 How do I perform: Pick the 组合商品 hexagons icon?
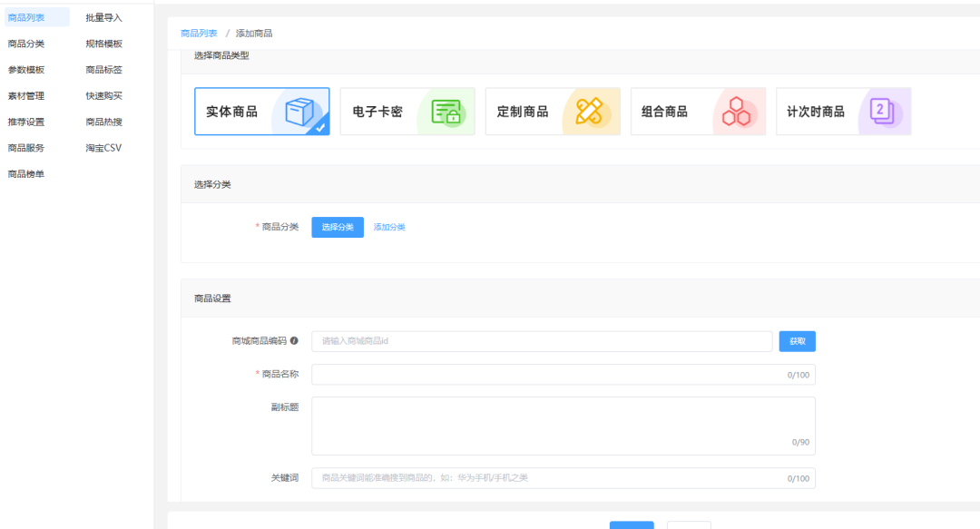click(735, 112)
